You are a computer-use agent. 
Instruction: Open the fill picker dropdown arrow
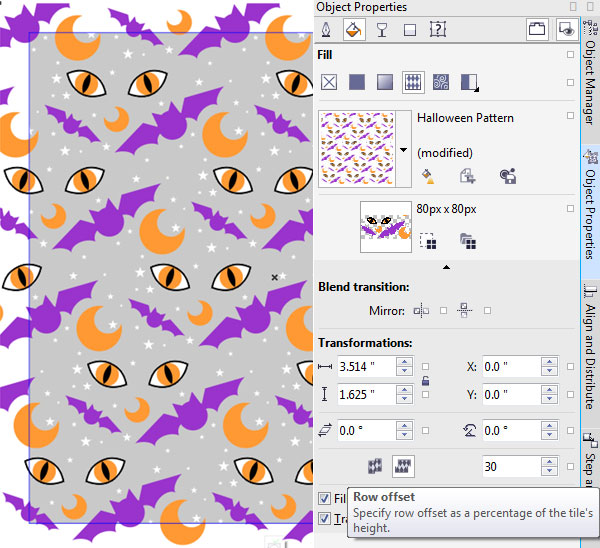[x=403, y=150]
